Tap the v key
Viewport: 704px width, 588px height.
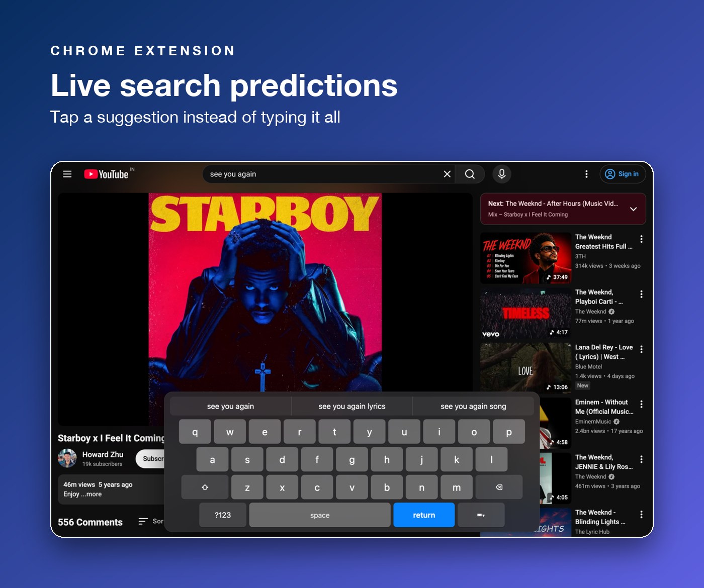coord(352,487)
